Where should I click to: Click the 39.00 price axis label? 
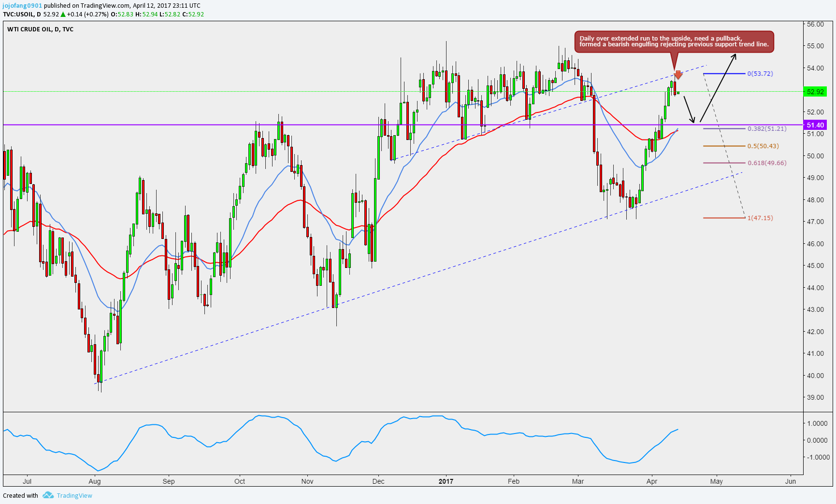[x=815, y=397]
